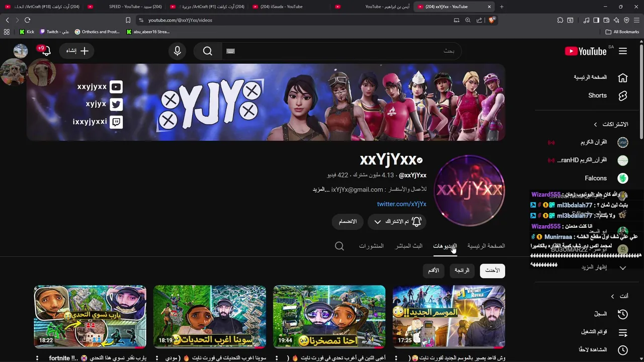Open the on-screen keyboard icon in search box

(x=230, y=51)
